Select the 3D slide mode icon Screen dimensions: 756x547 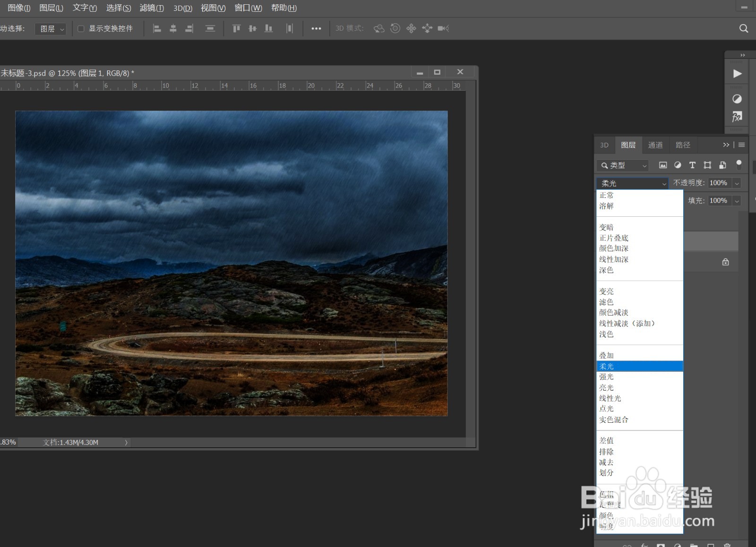coord(427,29)
